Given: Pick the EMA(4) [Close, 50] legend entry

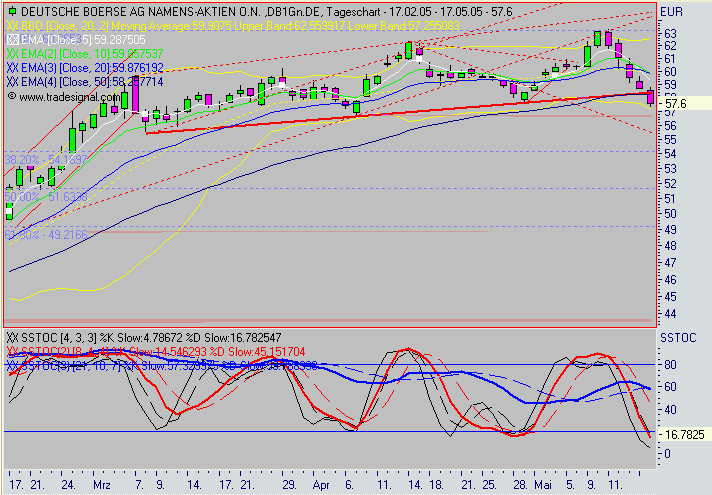Looking at the screenshot, I should 85,82.
